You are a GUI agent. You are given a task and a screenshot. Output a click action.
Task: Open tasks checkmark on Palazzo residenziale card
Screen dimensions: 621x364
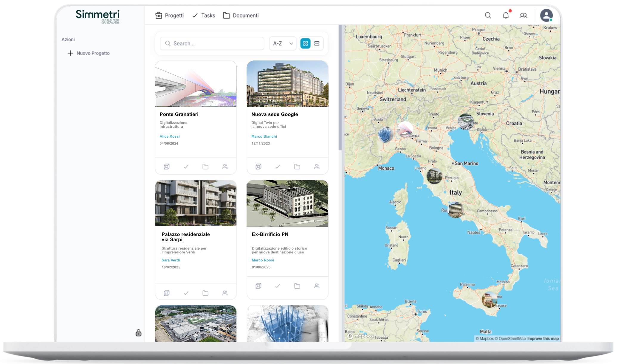186,293
